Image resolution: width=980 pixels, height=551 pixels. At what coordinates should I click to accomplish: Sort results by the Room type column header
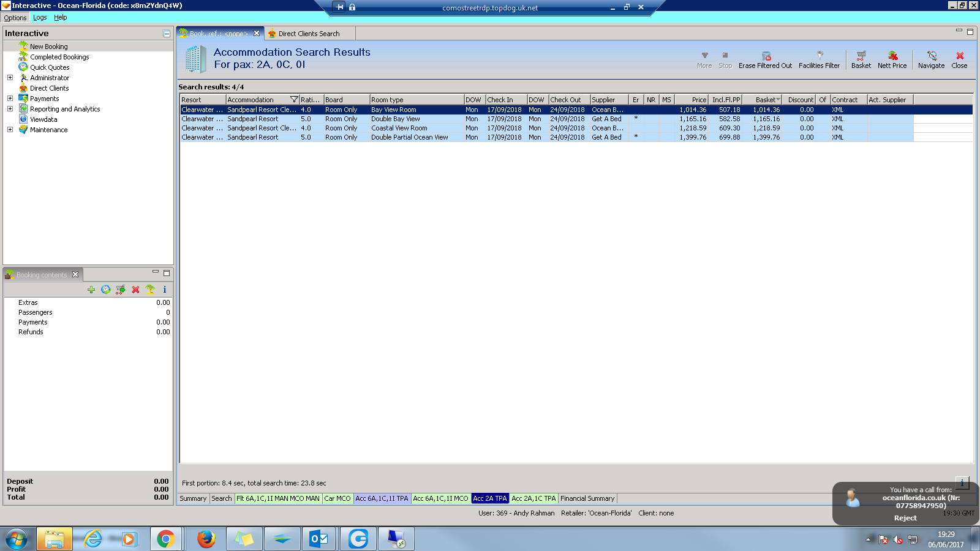[417, 100]
